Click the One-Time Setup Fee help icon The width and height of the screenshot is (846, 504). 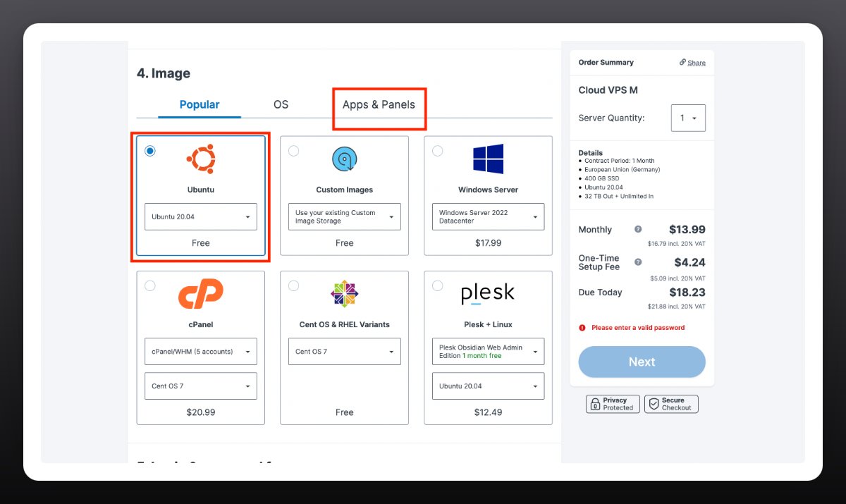638,262
